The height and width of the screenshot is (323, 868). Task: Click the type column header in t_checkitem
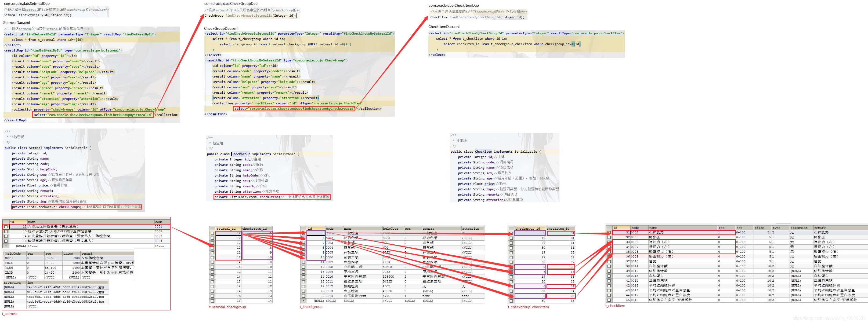coord(776,228)
